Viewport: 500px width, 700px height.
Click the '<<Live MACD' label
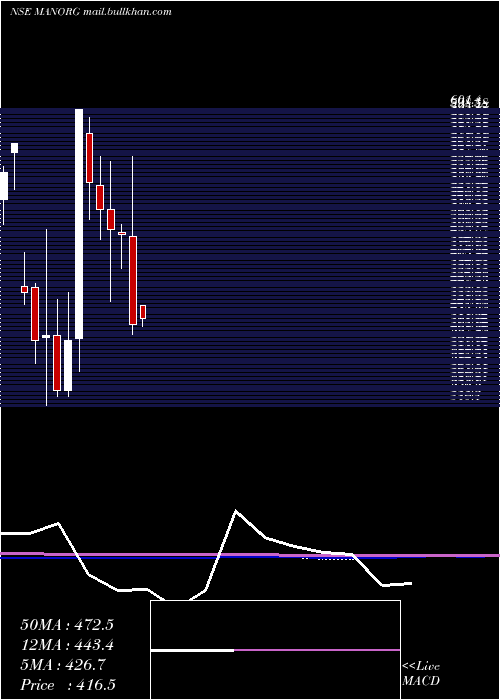pos(421,674)
